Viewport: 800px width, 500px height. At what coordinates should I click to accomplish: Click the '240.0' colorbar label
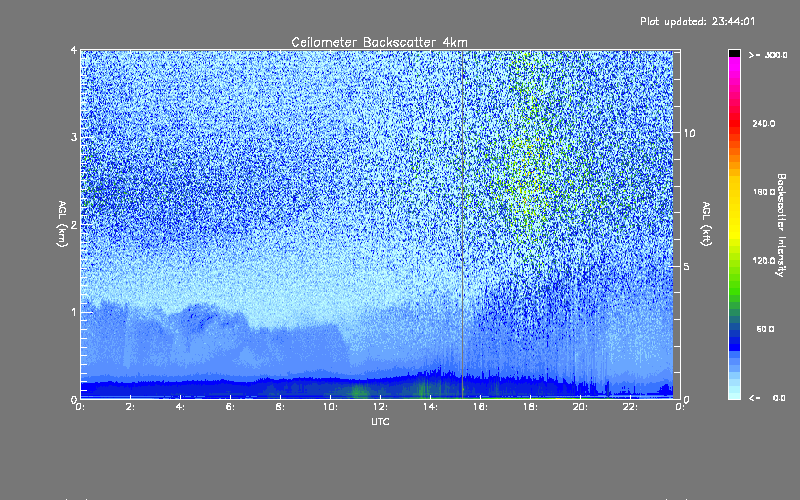[764, 124]
